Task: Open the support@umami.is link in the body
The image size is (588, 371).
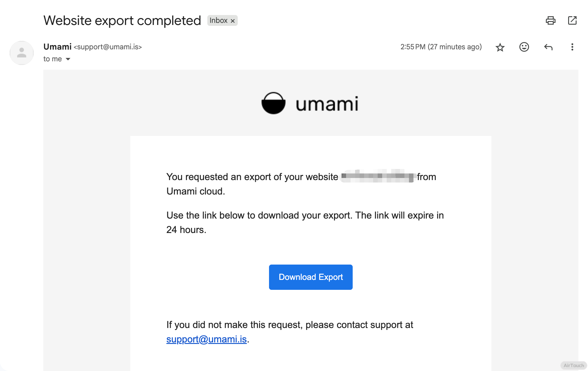Action: [206, 339]
